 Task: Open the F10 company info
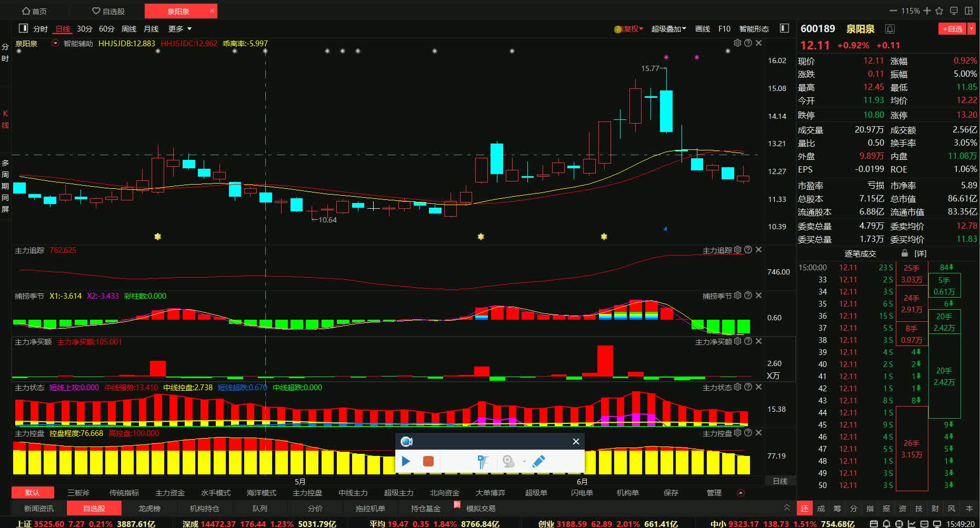coord(724,29)
